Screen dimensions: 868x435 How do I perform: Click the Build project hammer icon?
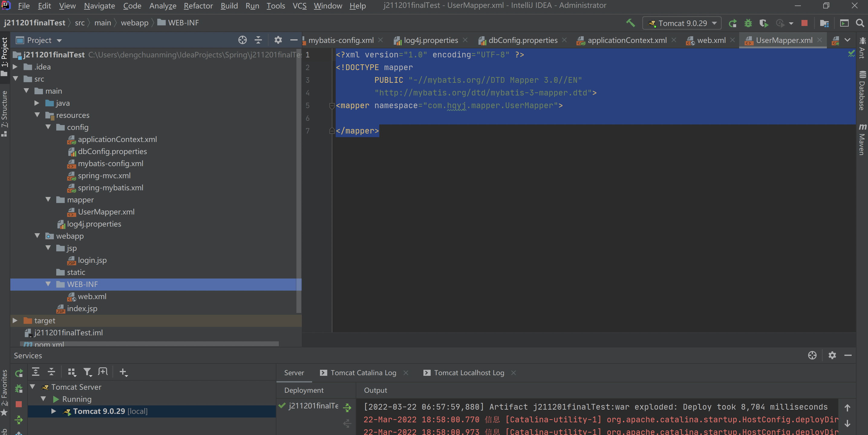(630, 23)
